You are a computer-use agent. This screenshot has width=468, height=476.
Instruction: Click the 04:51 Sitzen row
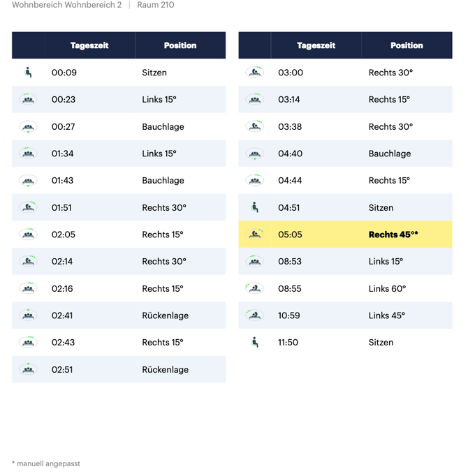coord(345,207)
